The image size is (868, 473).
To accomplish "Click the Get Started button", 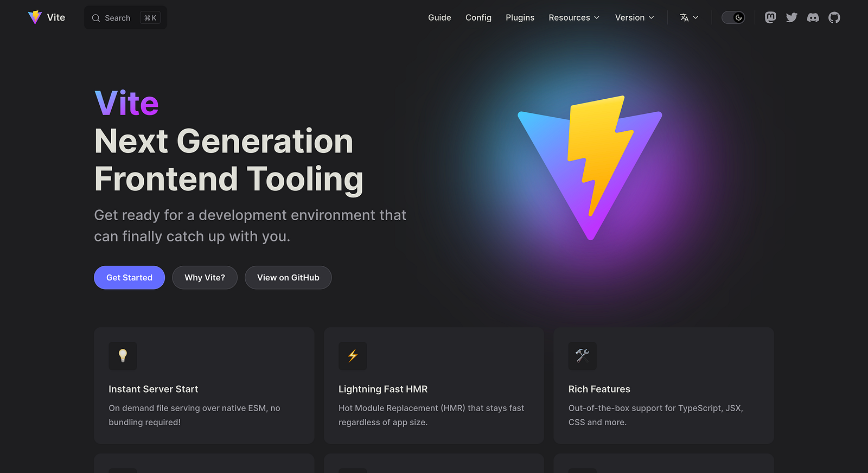I will coord(129,278).
